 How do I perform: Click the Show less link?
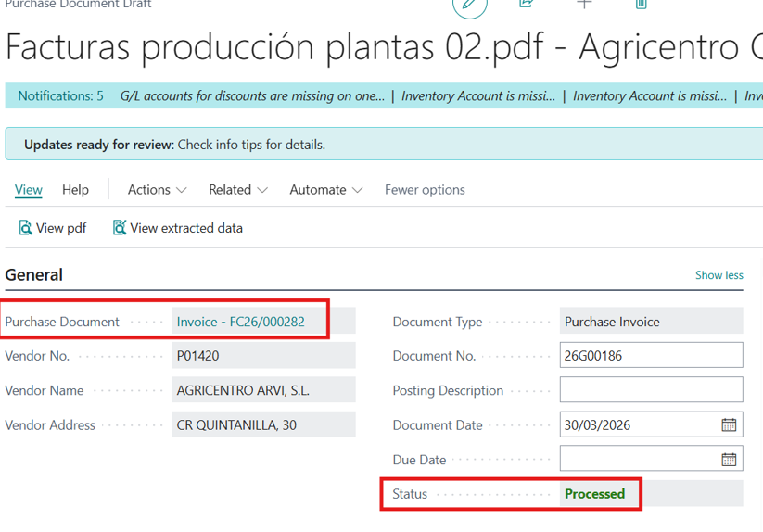coord(718,275)
